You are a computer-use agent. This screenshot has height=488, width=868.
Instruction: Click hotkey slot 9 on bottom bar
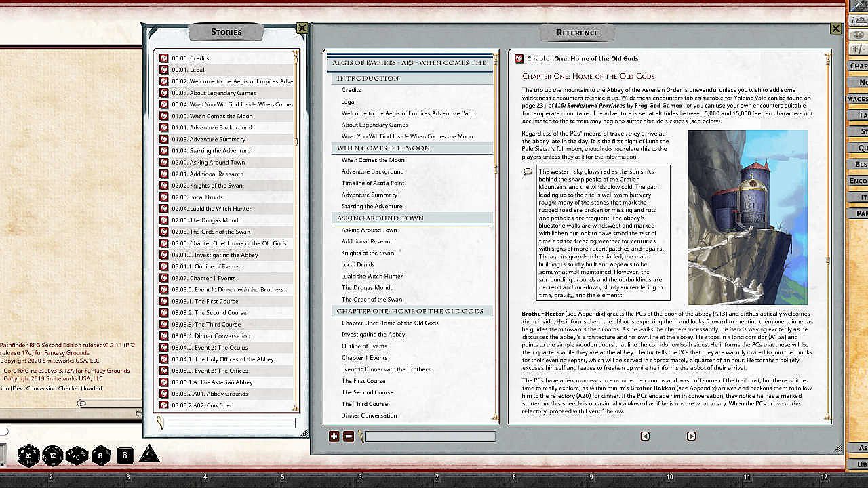point(591,477)
